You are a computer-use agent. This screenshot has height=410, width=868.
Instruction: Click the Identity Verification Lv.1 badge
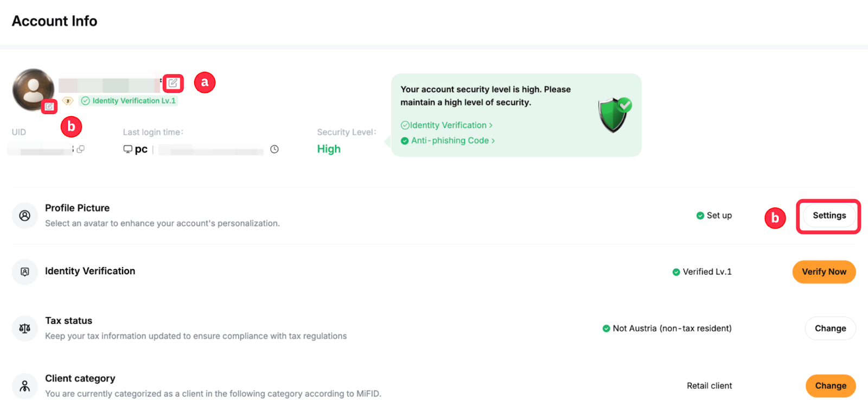[129, 101]
